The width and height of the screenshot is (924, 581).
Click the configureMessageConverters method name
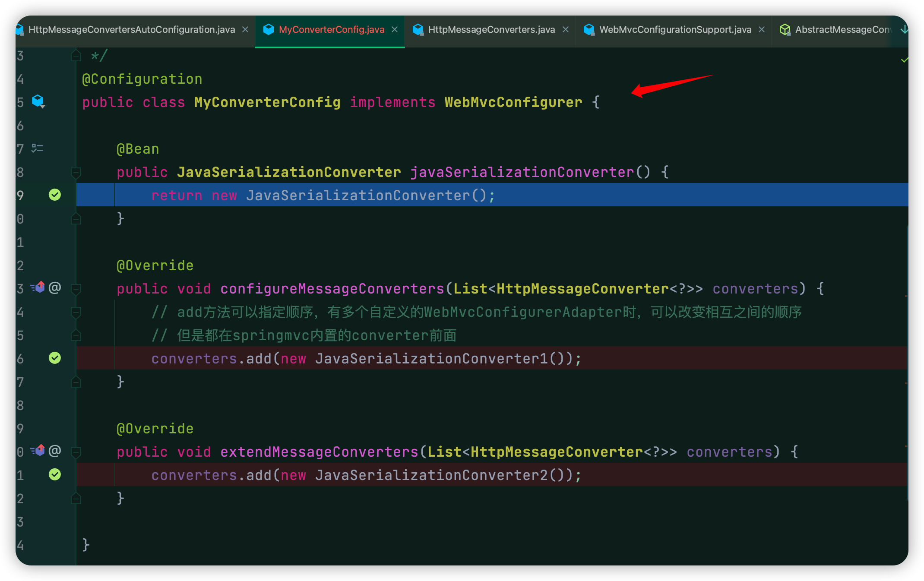tap(332, 289)
